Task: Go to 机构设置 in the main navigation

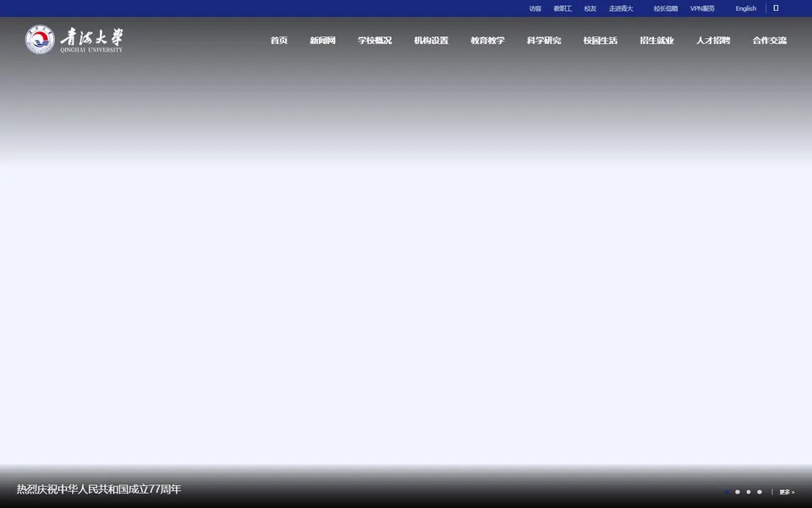Action: [x=431, y=41]
